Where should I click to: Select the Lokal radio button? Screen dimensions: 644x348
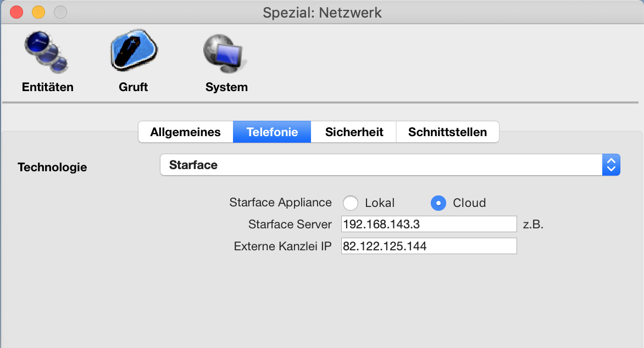click(x=351, y=203)
